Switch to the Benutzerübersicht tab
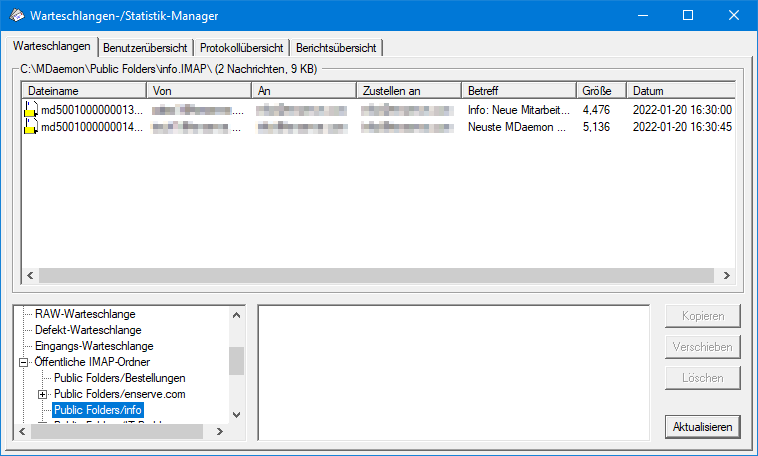The height and width of the screenshot is (456, 758). [146, 48]
